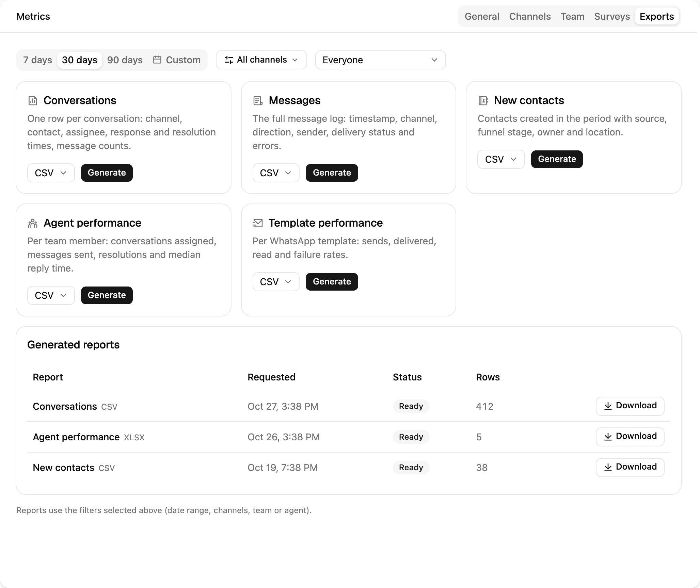Expand the Agent performance format dropdown
The height and width of the screenshot is (588, 700).
51,295
